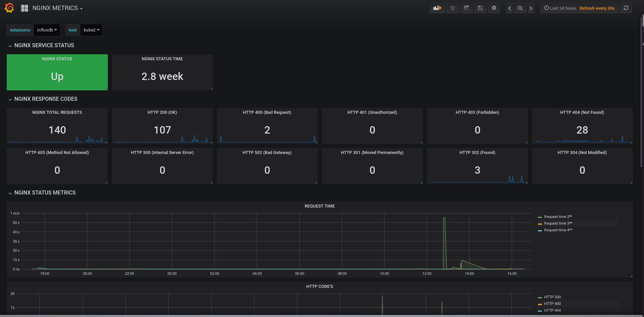Viewport: 644px width, 317px height.
Task: Open the HTTP CODE'S panel title menu
Action: (x=320, y=287)
